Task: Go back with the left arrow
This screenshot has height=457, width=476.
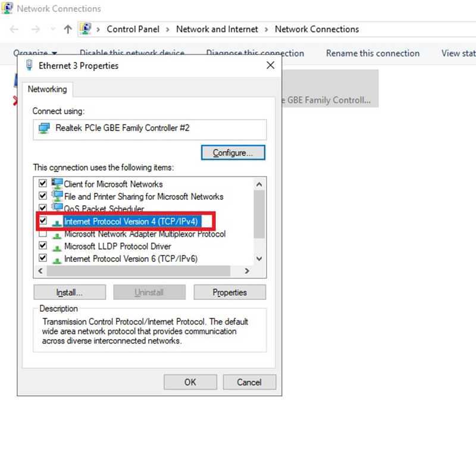Action: pos(14,29)
